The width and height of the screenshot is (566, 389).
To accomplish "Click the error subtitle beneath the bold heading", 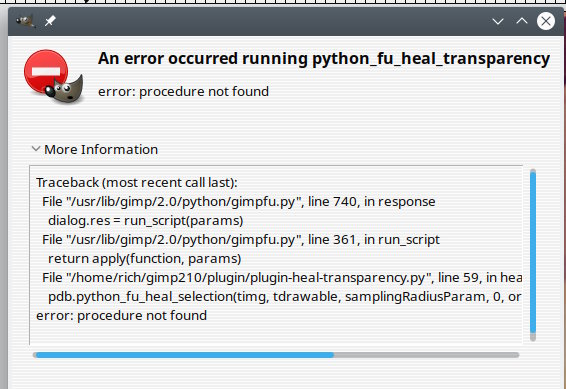I will (x=183, y=91).
